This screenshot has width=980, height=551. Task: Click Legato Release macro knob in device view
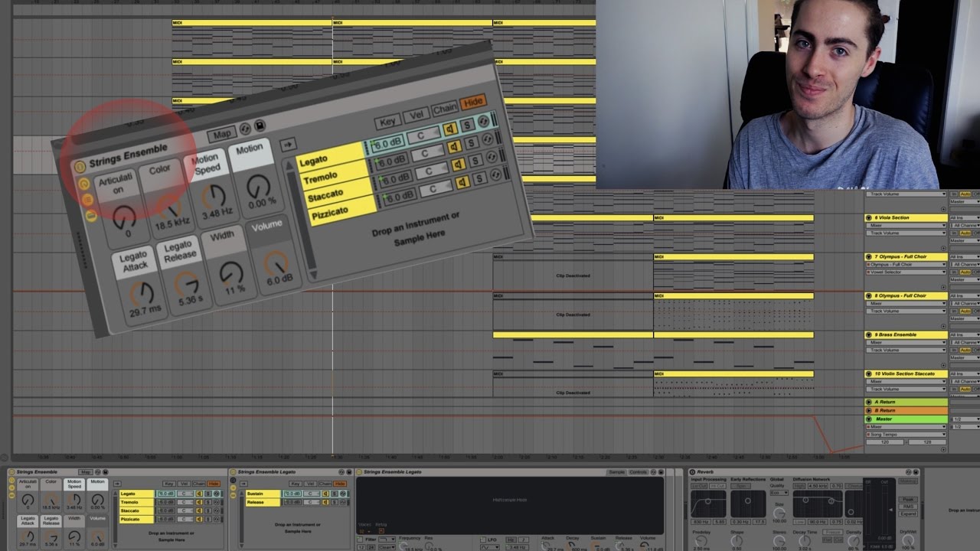(51, 536)
